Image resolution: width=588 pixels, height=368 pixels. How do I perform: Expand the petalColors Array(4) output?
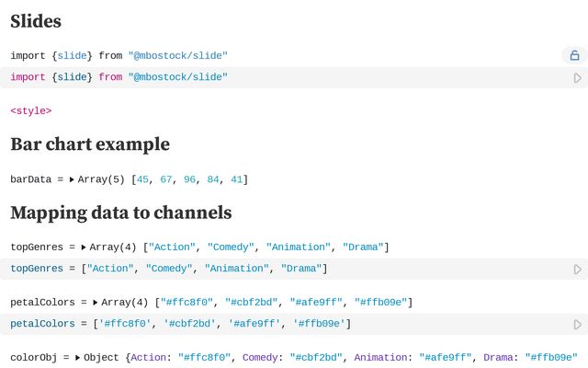(x=96, y=303)
